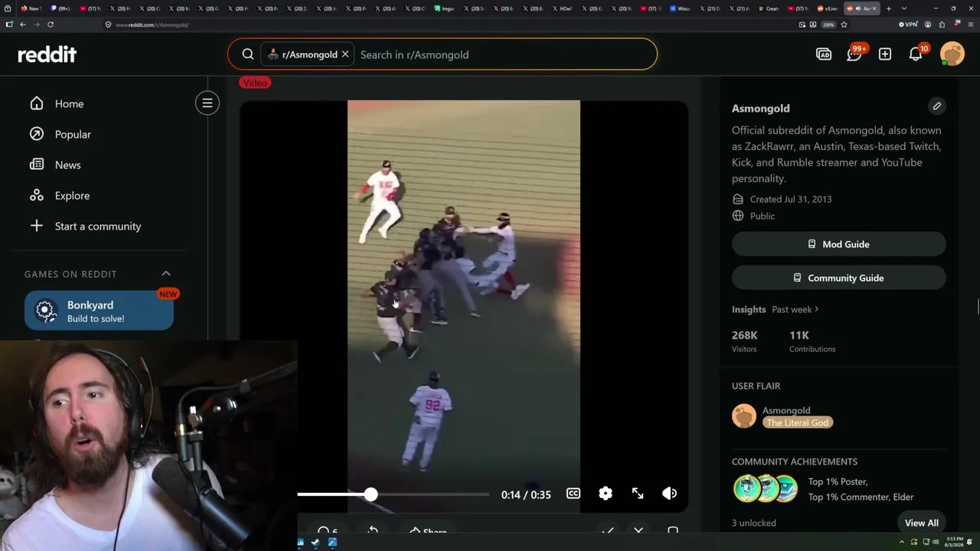The image size is (980, 551).
Task: Open the taskbar clock and date
Action: tap(954, 543)
